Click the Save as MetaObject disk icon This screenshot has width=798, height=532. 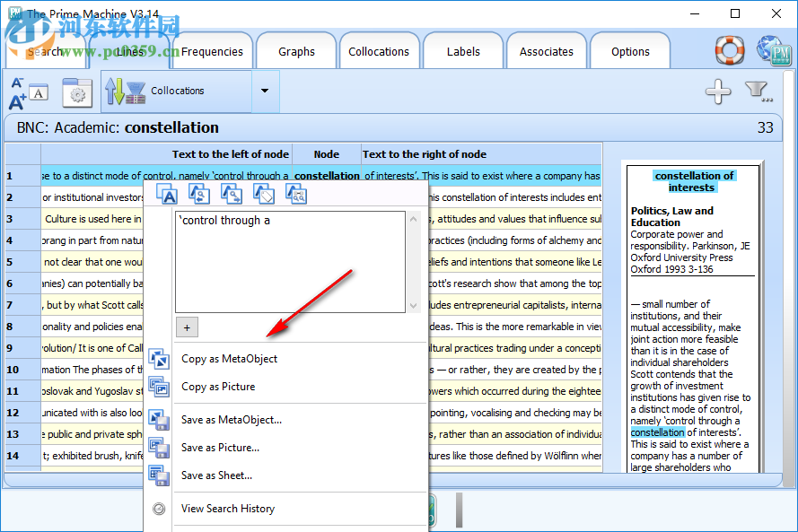[159, 420]
